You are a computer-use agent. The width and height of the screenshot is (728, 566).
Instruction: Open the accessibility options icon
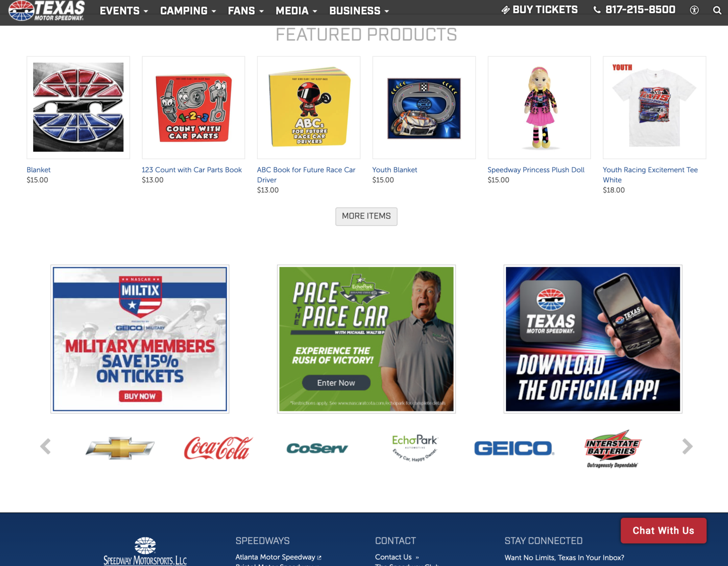tap(694, 10)
